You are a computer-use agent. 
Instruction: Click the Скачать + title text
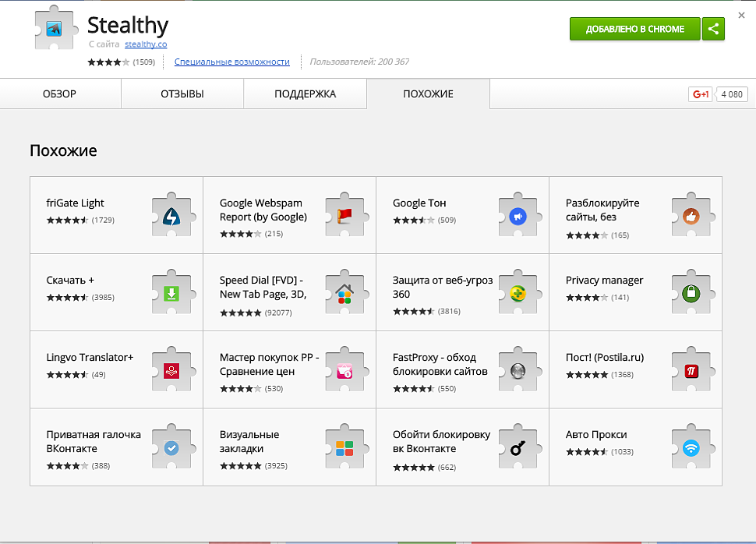point(70,281)
